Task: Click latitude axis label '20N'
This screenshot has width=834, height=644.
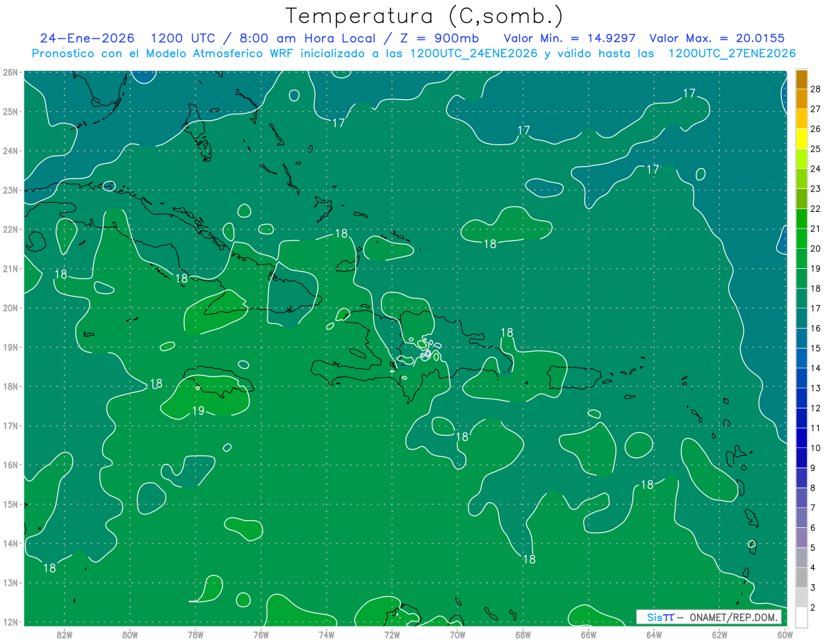Action: (x=10, y=308)
